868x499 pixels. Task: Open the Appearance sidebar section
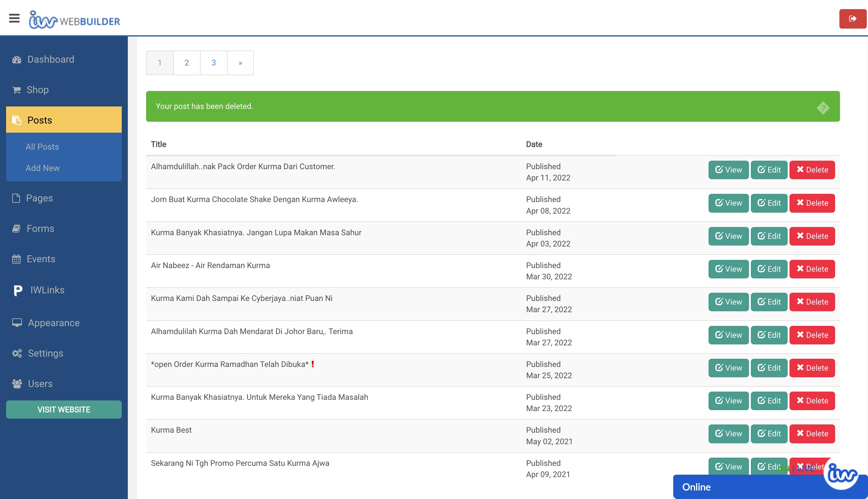point(54,323)
